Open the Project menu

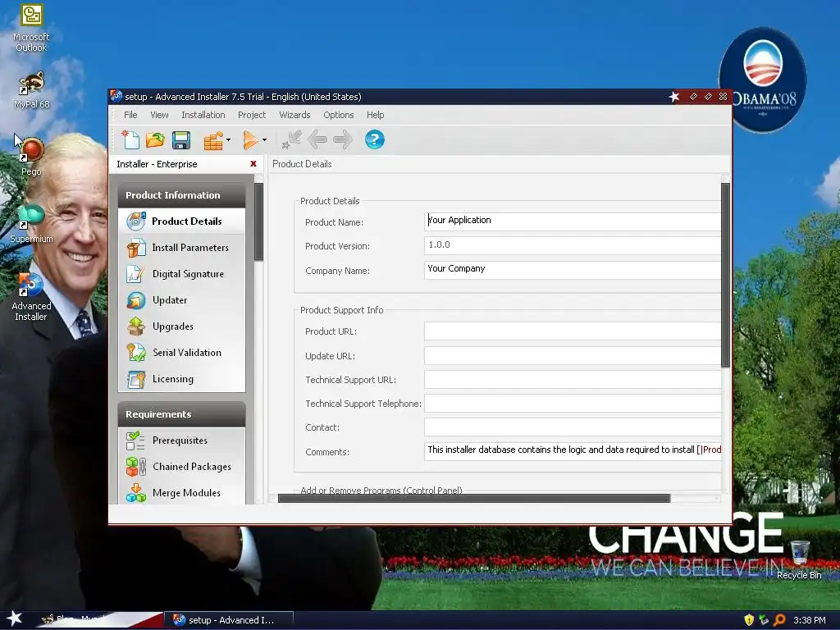click(x=252, y=115)
